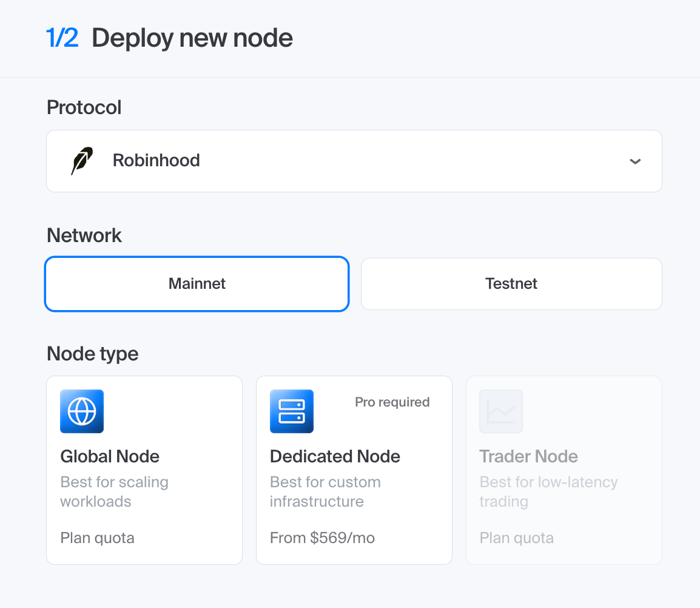Click 'Best for low-latency trading' description

click(549, 492)
